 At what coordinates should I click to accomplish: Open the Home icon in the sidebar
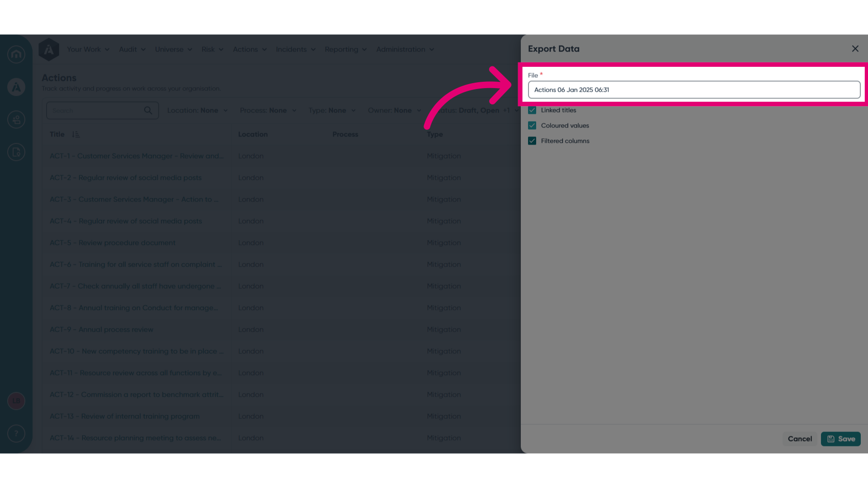tap(16, 54)
